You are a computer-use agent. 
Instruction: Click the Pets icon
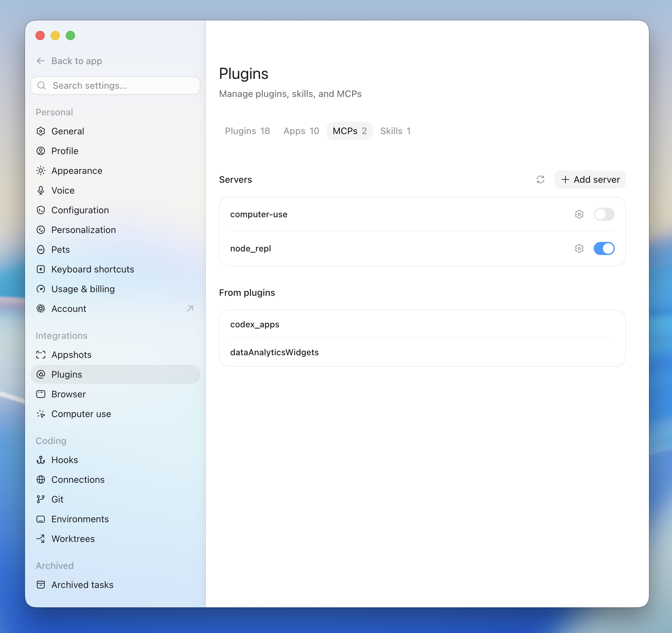pyautogui.click(x=41, y=249)
